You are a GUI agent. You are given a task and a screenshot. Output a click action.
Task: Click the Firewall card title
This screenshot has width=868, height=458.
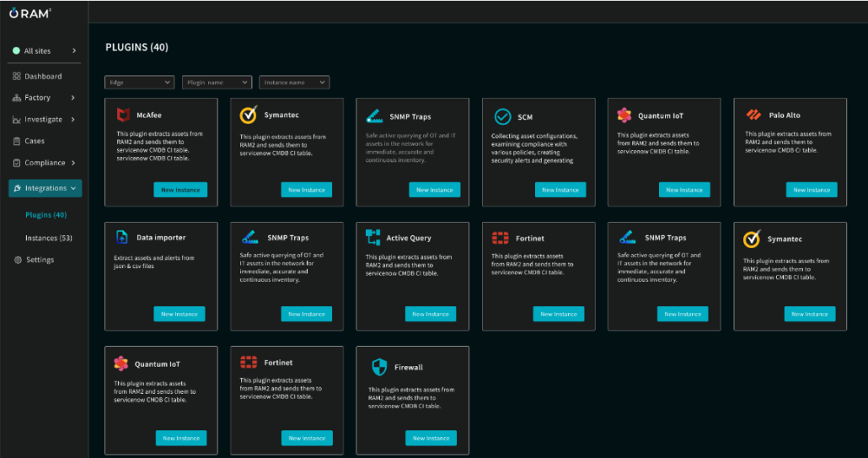pos(409,367)
